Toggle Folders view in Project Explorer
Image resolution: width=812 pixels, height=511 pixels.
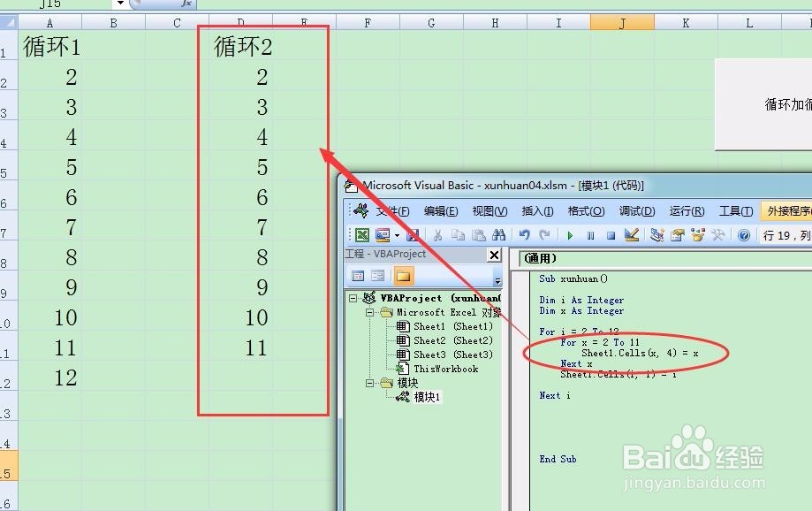405,275
